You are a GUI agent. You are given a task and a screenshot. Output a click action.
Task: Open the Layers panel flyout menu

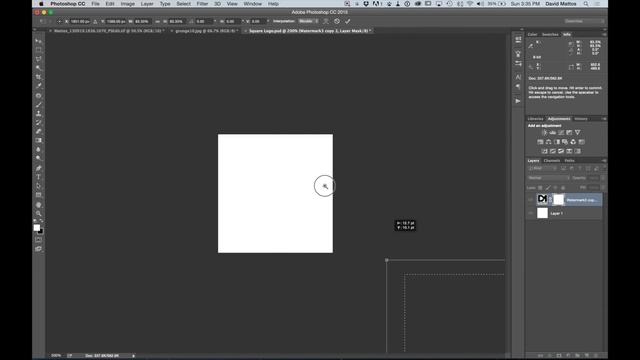tap(604, 161)
